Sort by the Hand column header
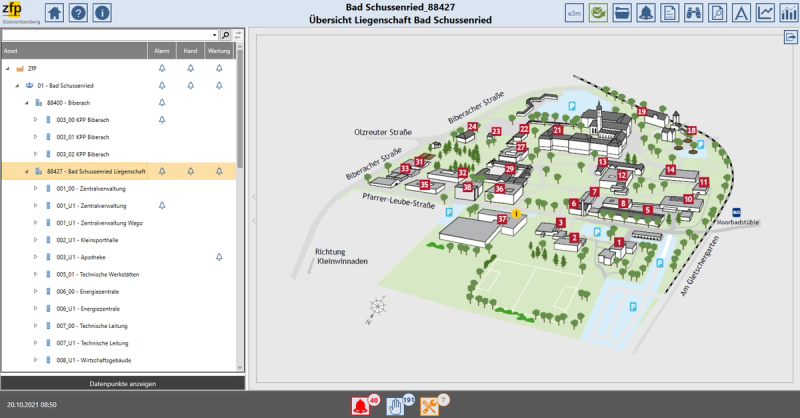The height and width of the screenshot is (418, 800). [190, 51]
